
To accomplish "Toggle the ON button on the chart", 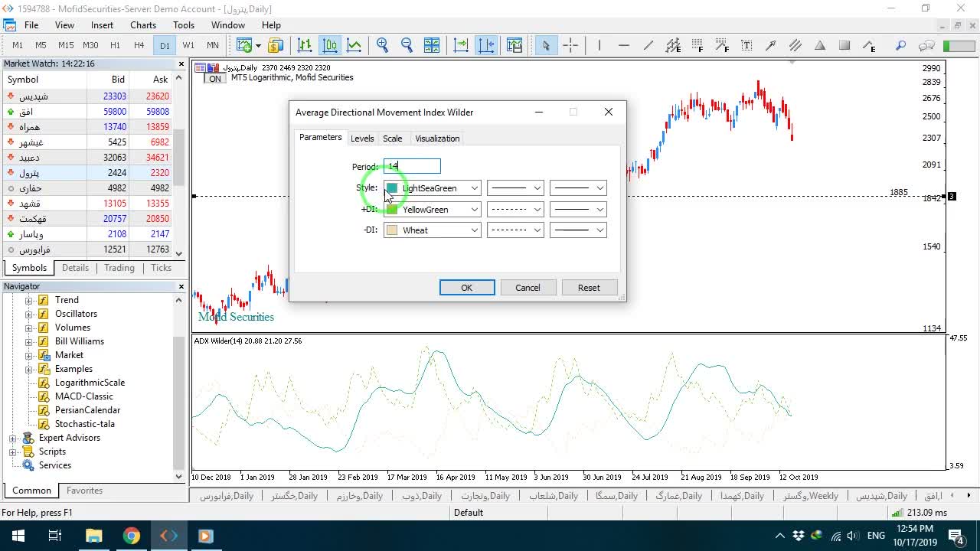I will (x=215, y=78).
